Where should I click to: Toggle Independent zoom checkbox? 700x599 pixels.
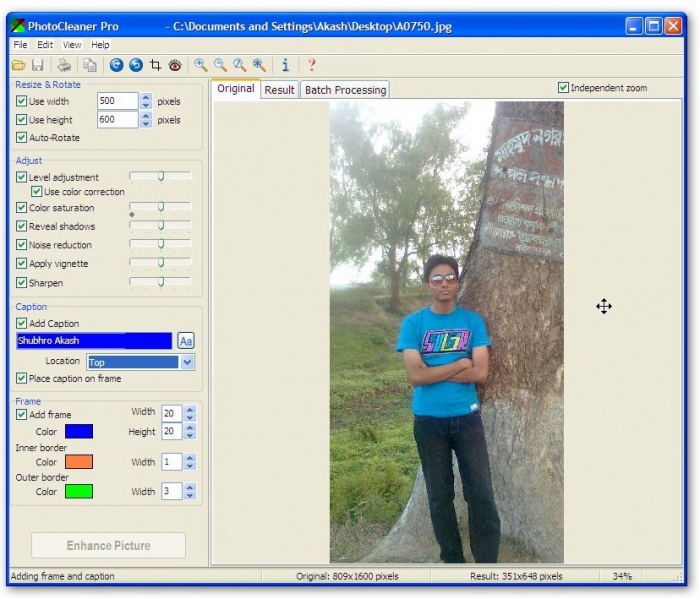click(x=563, y=87)
